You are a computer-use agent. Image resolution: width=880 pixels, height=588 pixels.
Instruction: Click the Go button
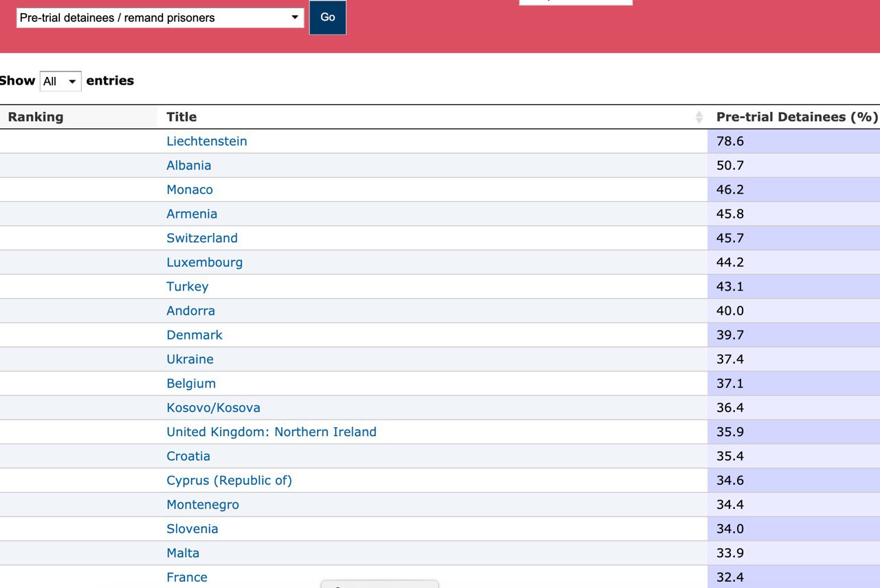tap(328, 17)
